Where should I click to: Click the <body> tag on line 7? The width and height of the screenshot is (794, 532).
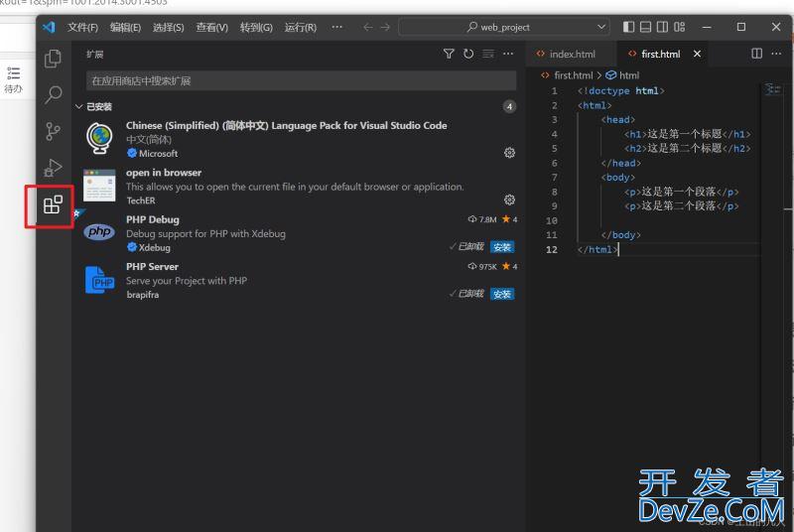[617, 178]
